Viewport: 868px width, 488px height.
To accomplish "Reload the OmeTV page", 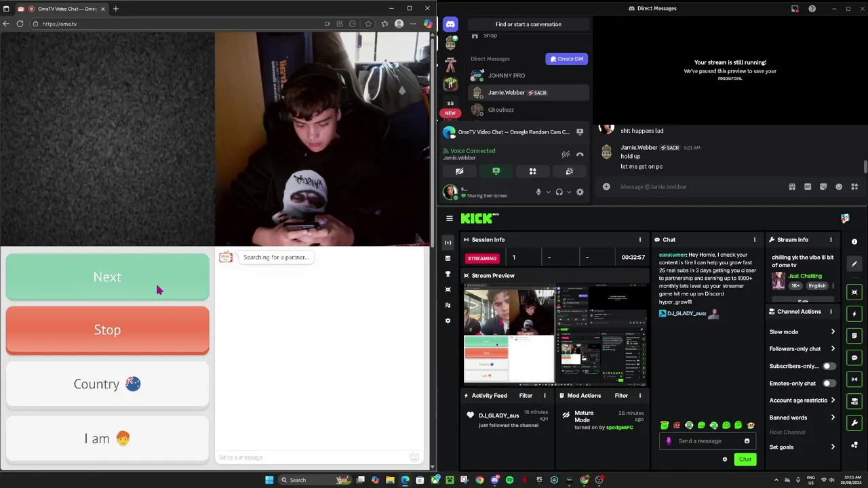I will (20, 24).
